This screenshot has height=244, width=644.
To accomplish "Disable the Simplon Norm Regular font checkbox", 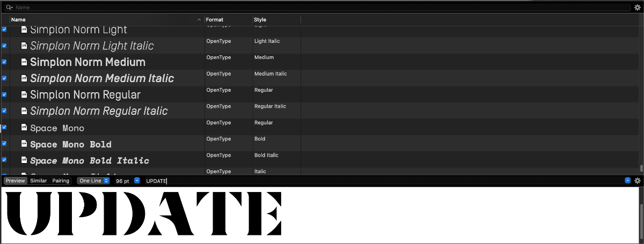I will pyautogui.click(x=4, y=94).
